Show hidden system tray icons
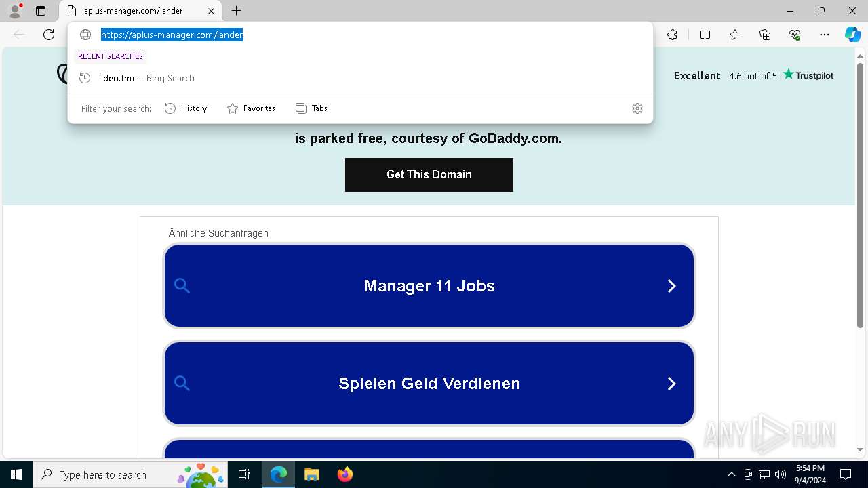The width and height of the screenshot is (868, 488). 731,474
